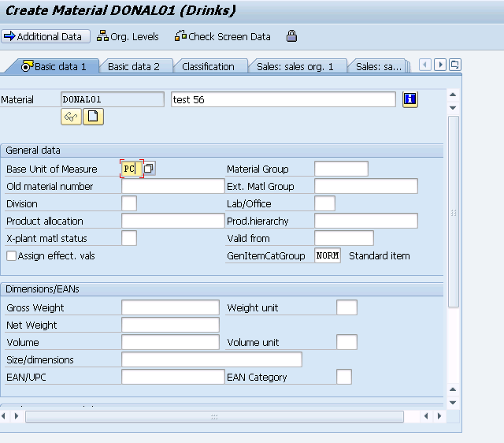Click the X-plant matl status field
Image resolution: width=504 pixels, height=443 pixels.
click(129, 238)
